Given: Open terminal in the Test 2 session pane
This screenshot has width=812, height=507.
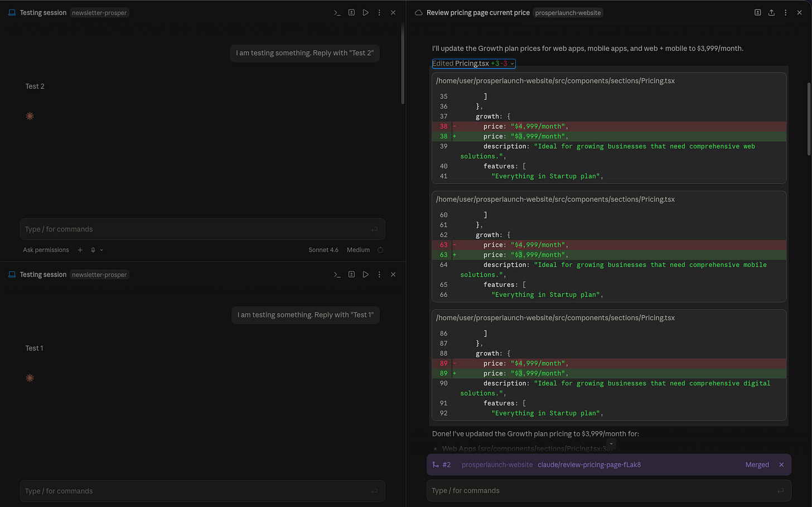Looking at the screenshot, I should [337, 12].
